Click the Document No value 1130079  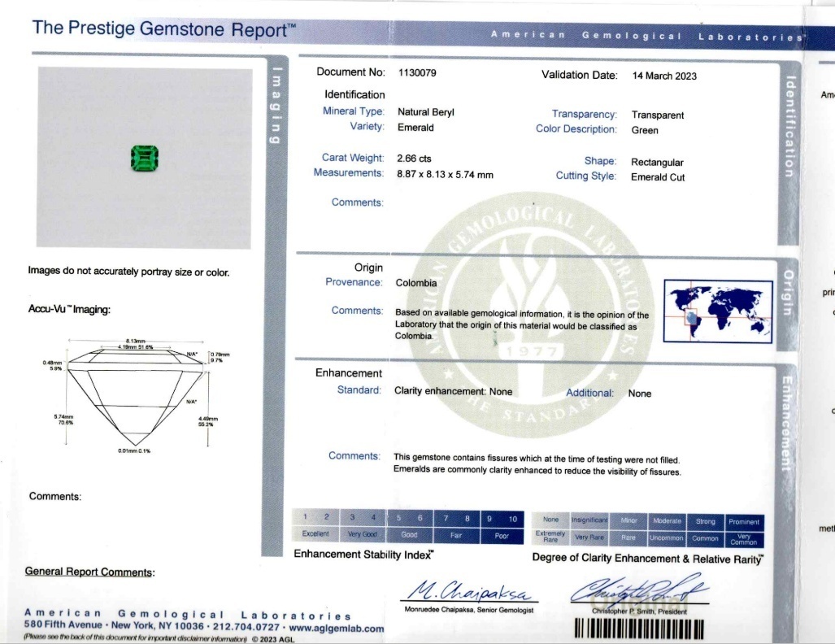click(415, 72)
